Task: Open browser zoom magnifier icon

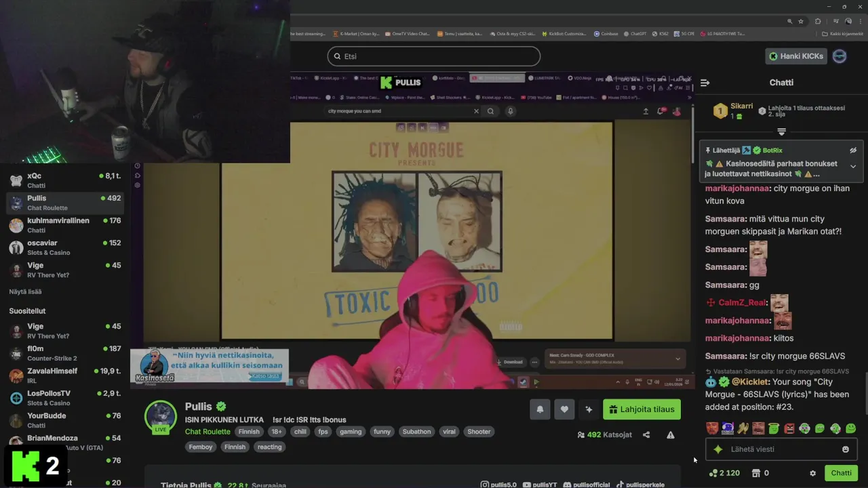Action: coord(790,21)
